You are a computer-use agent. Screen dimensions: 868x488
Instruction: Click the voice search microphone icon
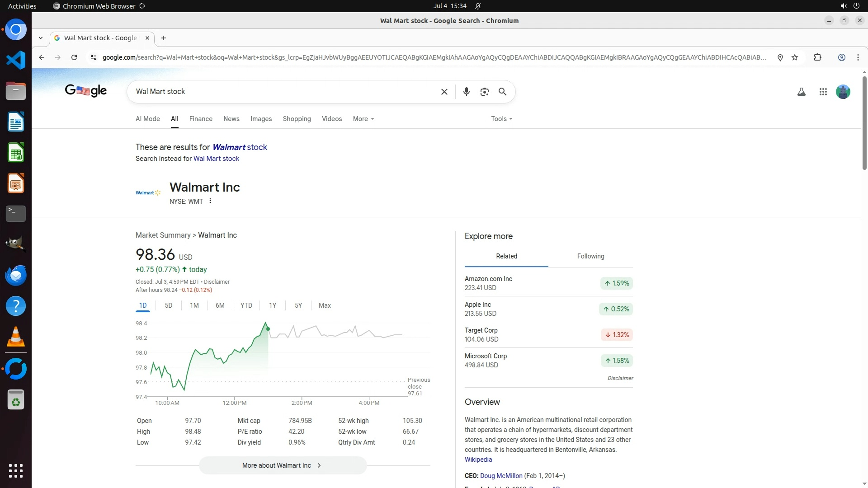point(466,92)
